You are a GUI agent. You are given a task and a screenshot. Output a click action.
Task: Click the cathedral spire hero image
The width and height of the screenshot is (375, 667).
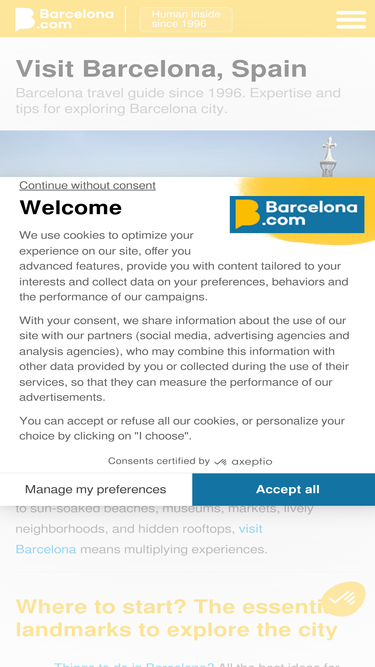pos(188,154)
